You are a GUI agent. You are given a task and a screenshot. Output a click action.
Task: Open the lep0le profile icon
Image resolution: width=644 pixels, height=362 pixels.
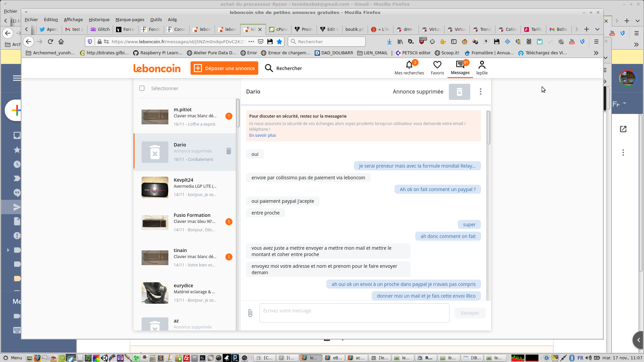(482, 65)
